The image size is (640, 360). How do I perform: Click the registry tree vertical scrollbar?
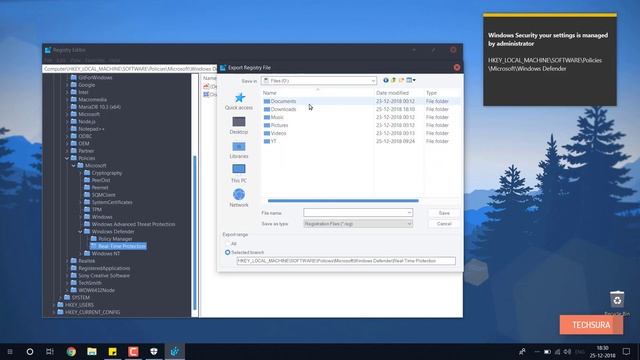tap(195, 232)
